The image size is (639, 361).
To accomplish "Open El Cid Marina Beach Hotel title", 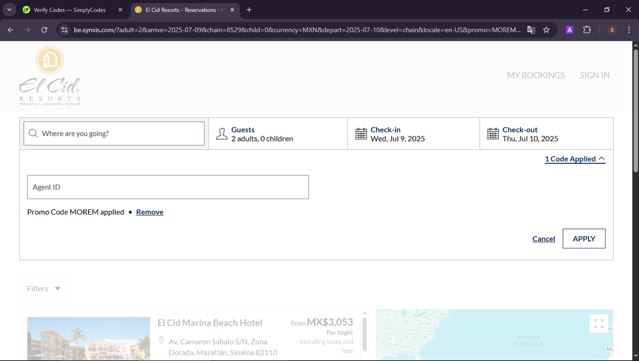I will [210, 323].
